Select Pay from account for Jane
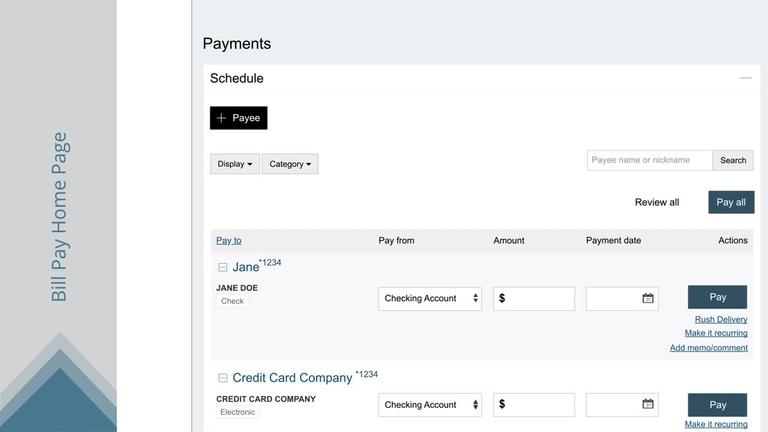This screenshot has height=432, width=768. click(430, 298)
